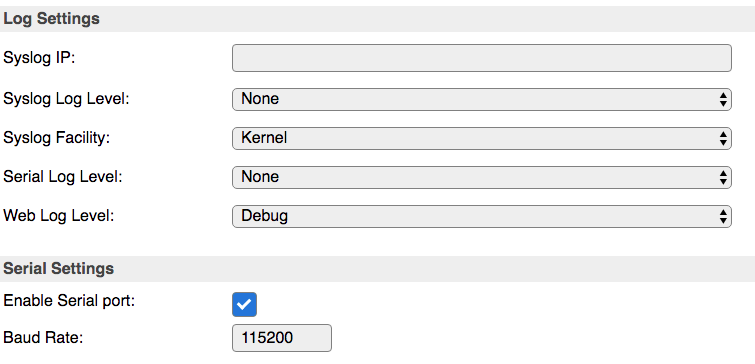Uncheck the Enable Serial port checkbox

click(244, 304)
